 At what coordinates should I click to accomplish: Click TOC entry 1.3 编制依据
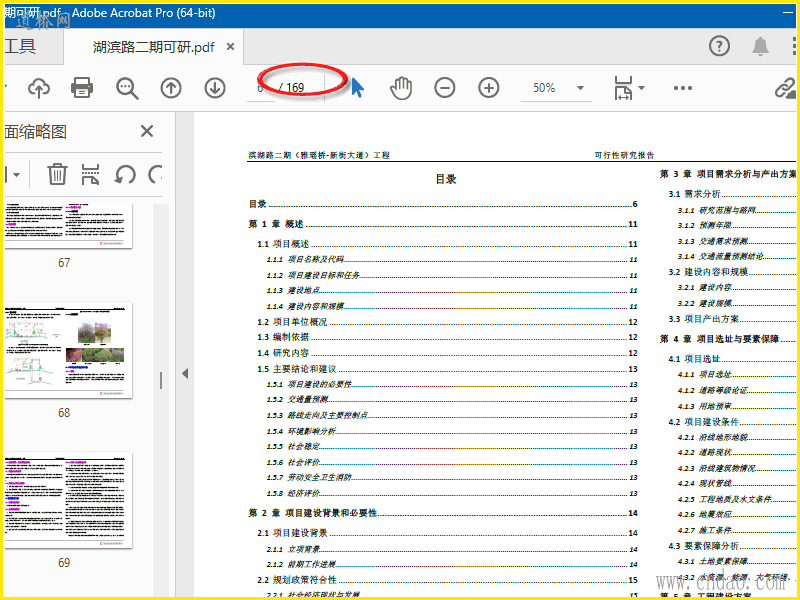point(447,337)
